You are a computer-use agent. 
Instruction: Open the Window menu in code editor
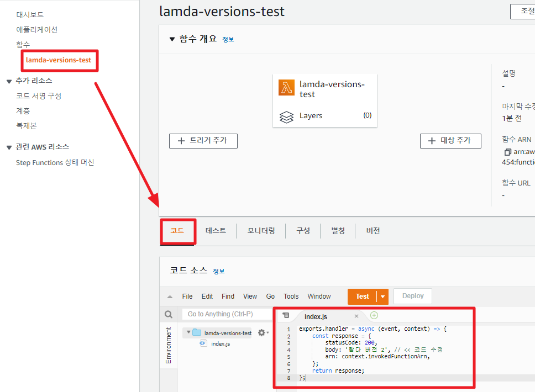coord(319,296)
